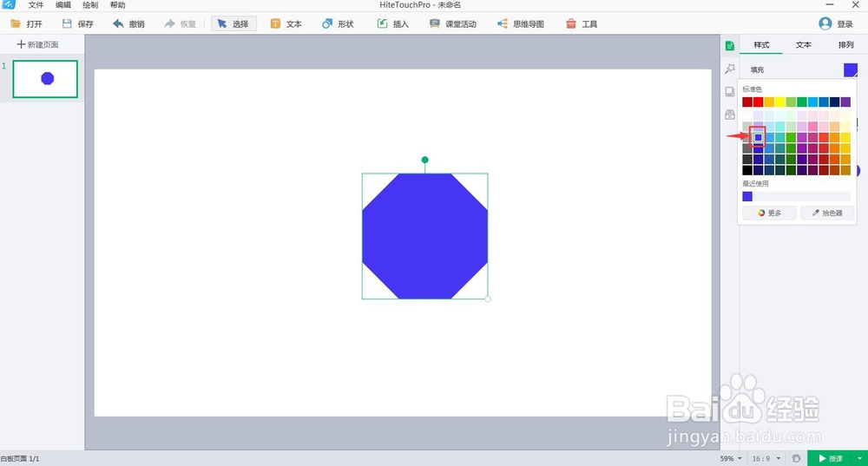Switch to the 排列 tab
Viewport: 868px width, 466px height.
click(x=845, y=45)
